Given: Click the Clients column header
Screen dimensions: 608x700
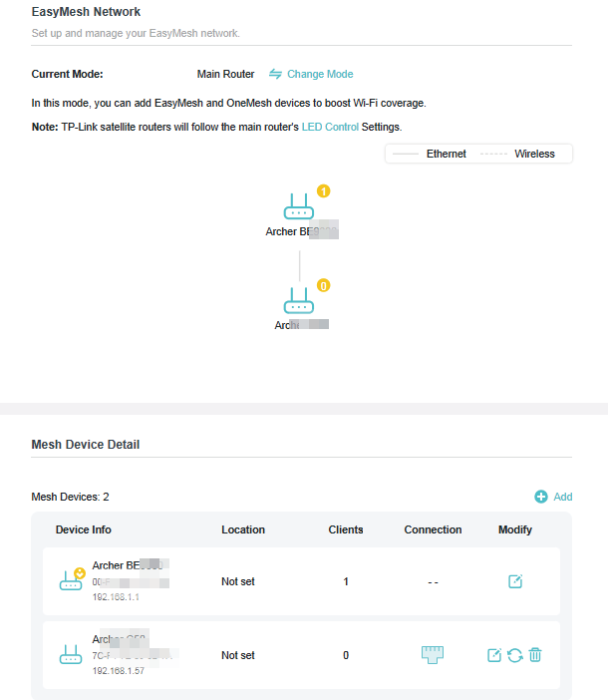Looking at the screenshot, I should point(346,529).
